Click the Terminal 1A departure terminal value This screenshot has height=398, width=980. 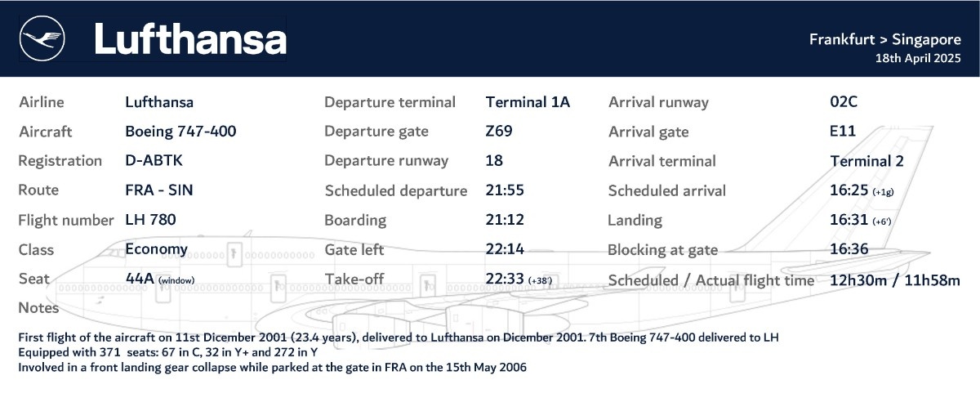(x=528, y=102)
